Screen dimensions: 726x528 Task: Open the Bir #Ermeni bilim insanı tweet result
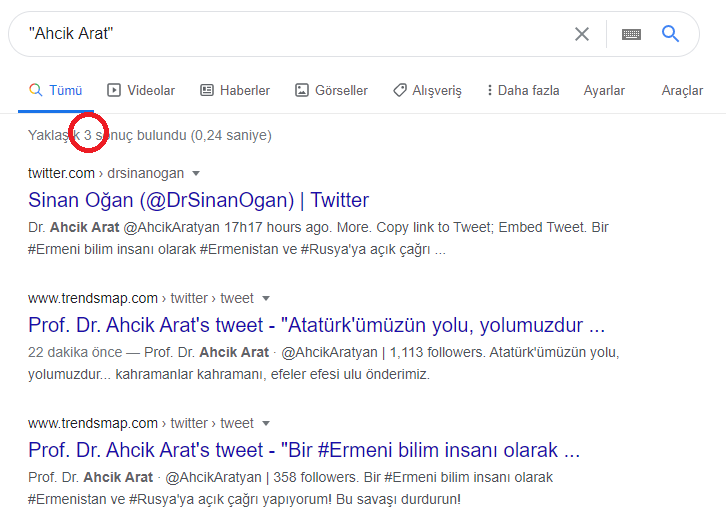[304, 449]
